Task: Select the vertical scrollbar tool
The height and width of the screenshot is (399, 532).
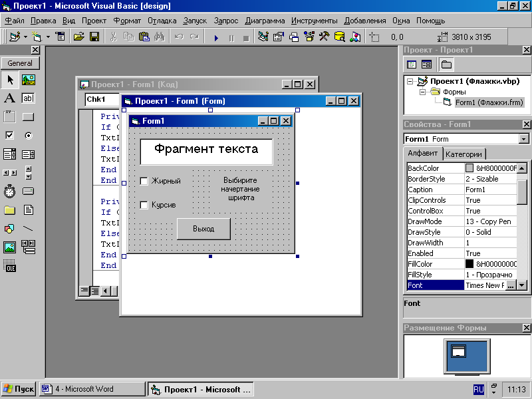Action: pyautogui.click(x=29, y=173)
